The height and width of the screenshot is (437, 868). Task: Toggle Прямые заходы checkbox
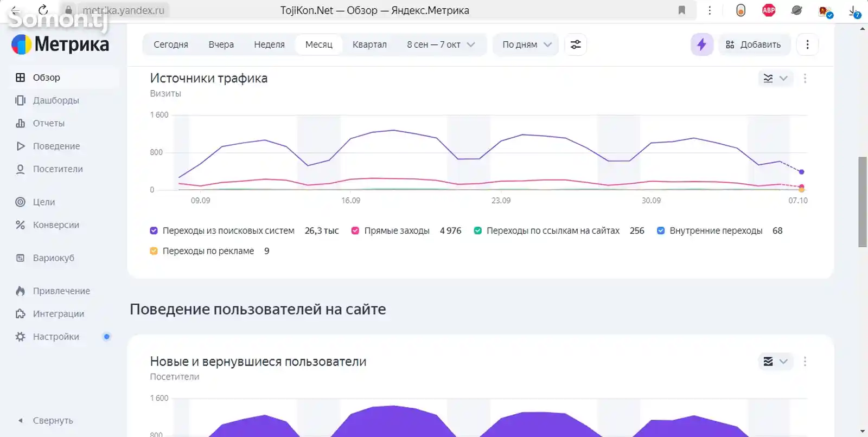pyautogui.click(x=355, y=230)
